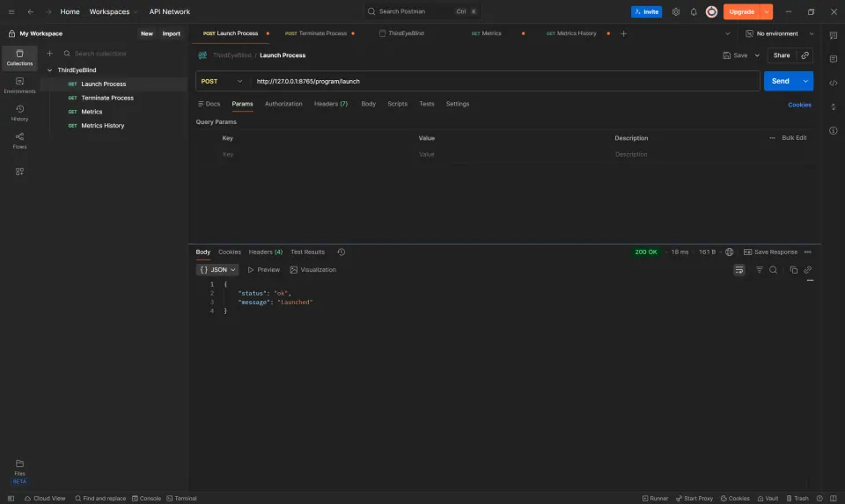This screenshot has height=504, width=845.
Task: Click the Import button
Action: [172, 33]
